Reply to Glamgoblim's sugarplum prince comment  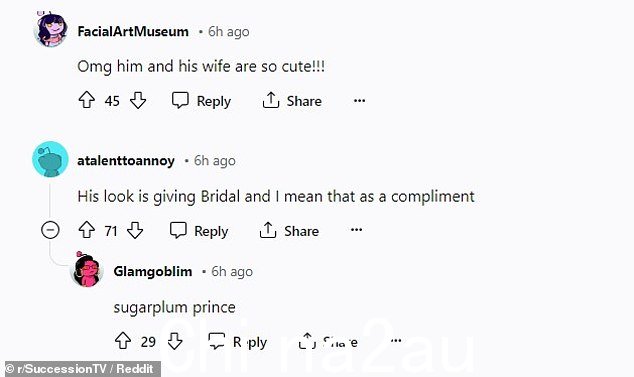coord(237,342)
